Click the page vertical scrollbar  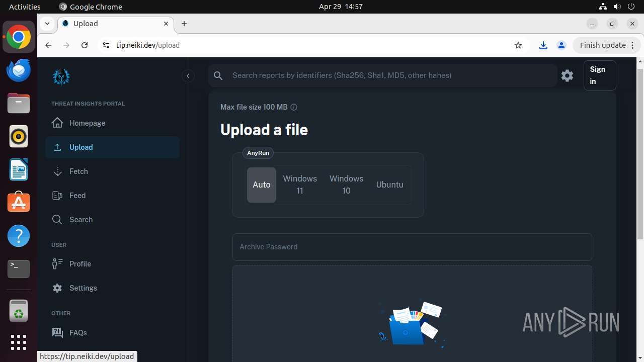640,153
